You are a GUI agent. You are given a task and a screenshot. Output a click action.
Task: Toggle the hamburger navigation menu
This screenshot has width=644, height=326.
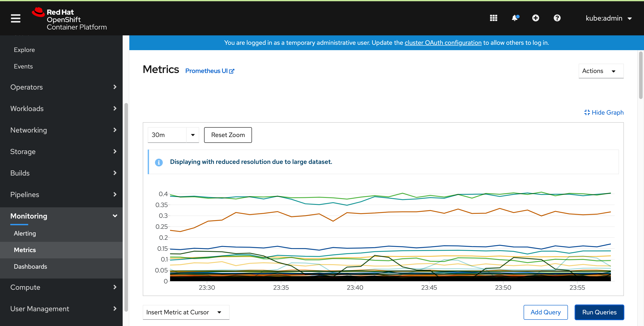click(x=15, y=18)
